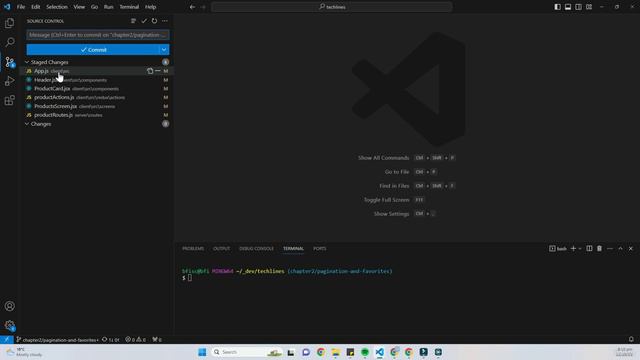Unstage App.js with the minus icon
The height and width of the screenshot is (360, 640).
[158, 71]
